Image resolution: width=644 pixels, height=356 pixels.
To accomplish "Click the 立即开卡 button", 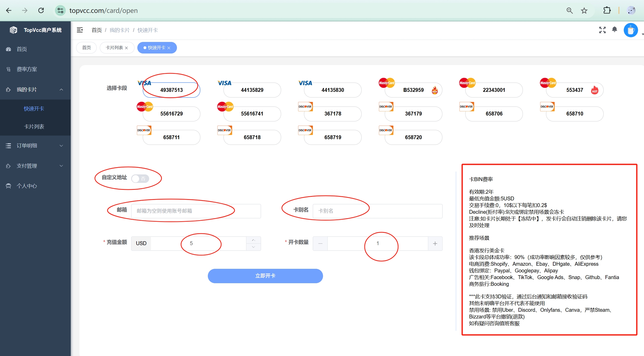I will (x=265, y=276).
